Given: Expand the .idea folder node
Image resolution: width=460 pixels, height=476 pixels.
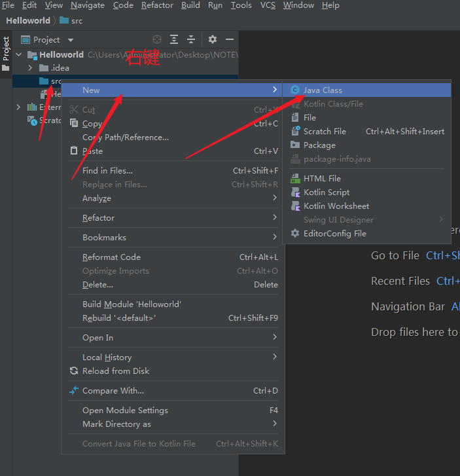Looking at the screenshot, I should (30, 67).
